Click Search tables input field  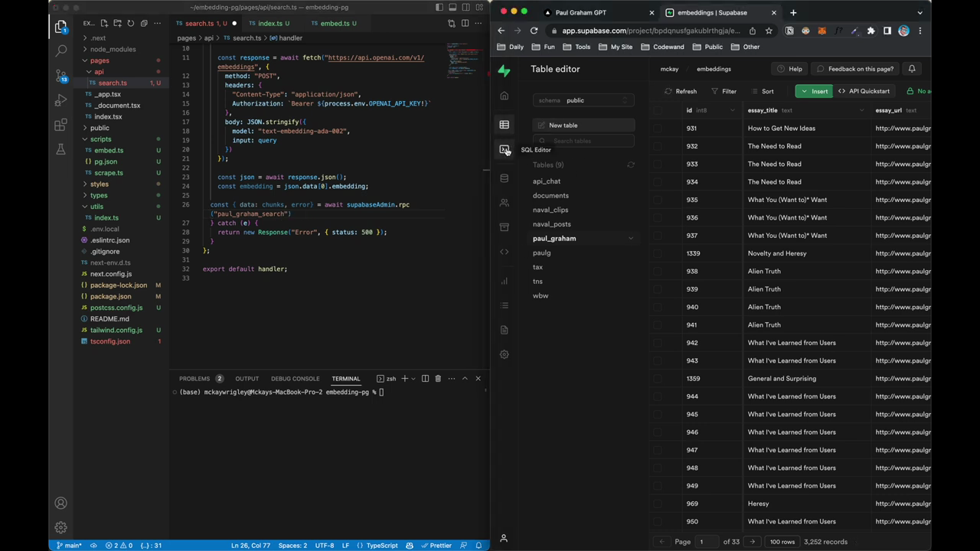pos(583,141)
